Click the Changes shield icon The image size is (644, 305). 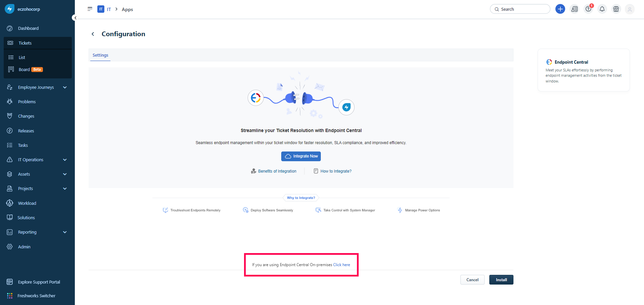[x=10, y=116]
